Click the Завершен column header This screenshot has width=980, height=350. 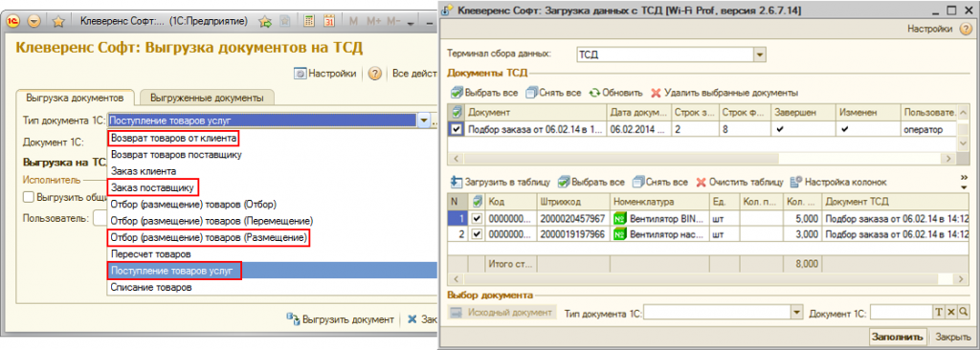point(802,113)
